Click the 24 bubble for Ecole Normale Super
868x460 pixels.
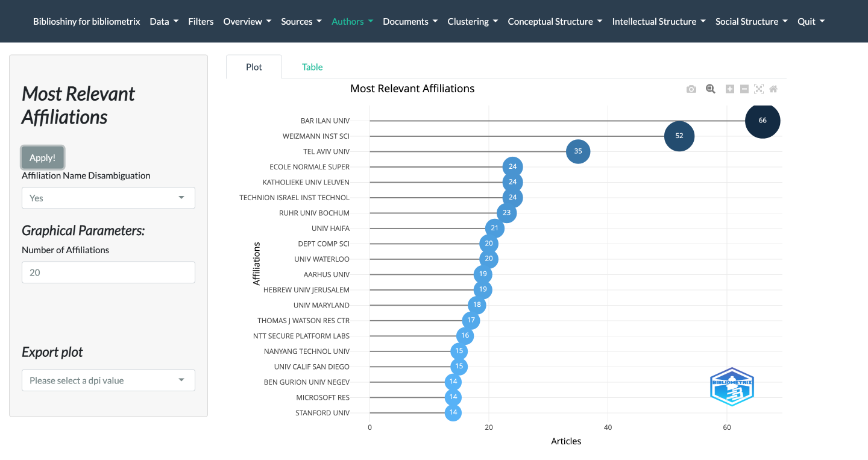point(512,167)
